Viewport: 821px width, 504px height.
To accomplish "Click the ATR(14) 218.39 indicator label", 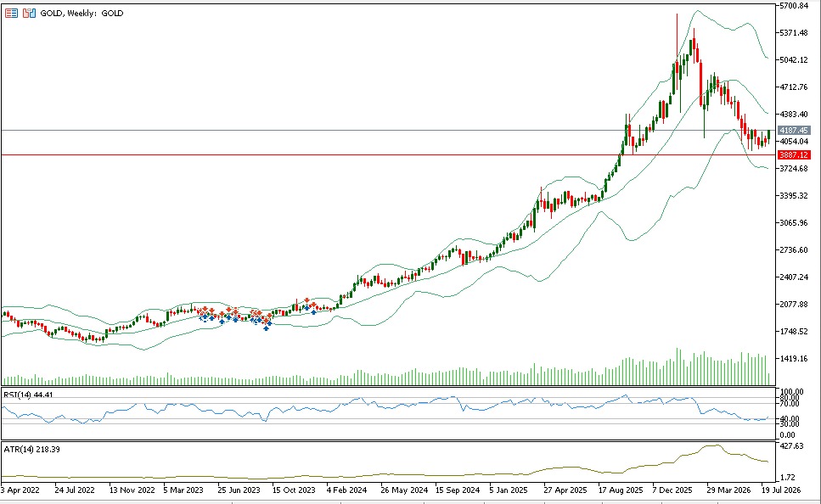I will [x=31, y=449].
